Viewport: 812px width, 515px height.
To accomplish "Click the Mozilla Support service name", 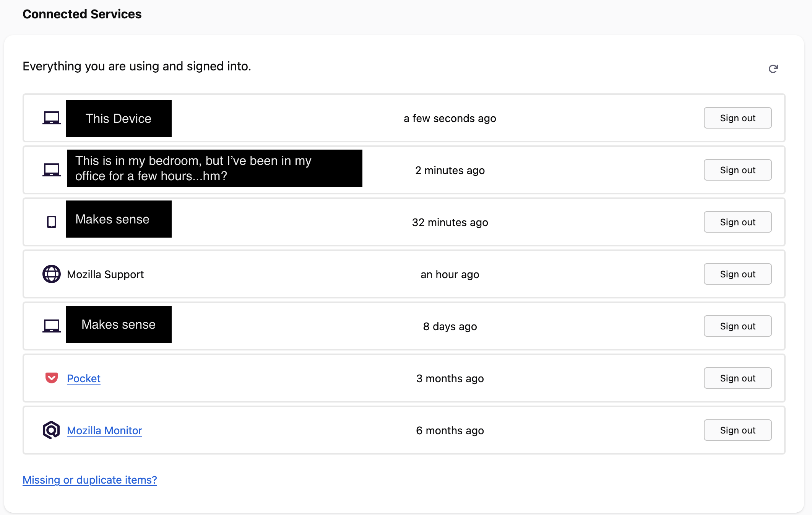I will pyautogui.click(x=105, y=274).
